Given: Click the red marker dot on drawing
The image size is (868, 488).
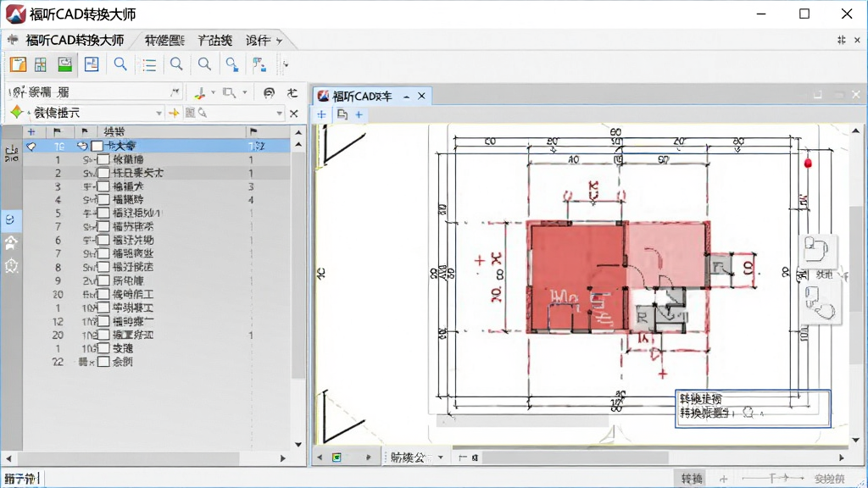Looking at the screenshot, I should (808, 164).
